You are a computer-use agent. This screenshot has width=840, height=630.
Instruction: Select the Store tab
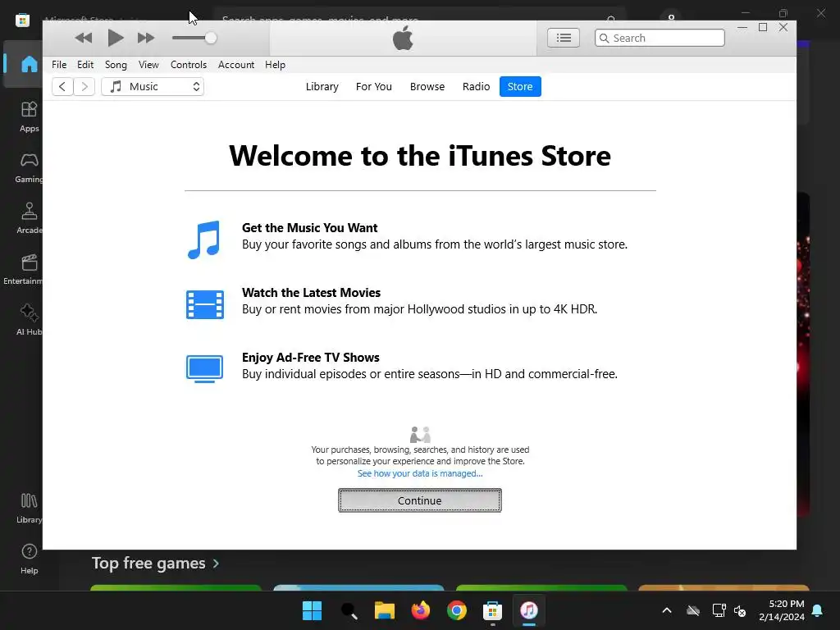point(520,87)
